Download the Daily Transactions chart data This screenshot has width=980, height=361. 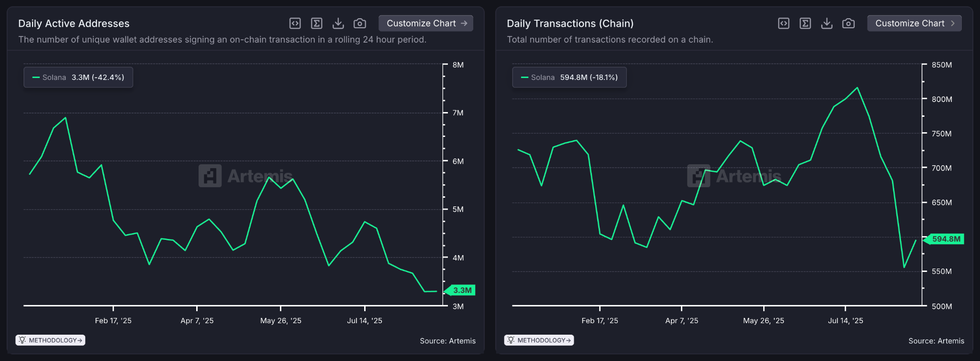[x=827, y=23]
